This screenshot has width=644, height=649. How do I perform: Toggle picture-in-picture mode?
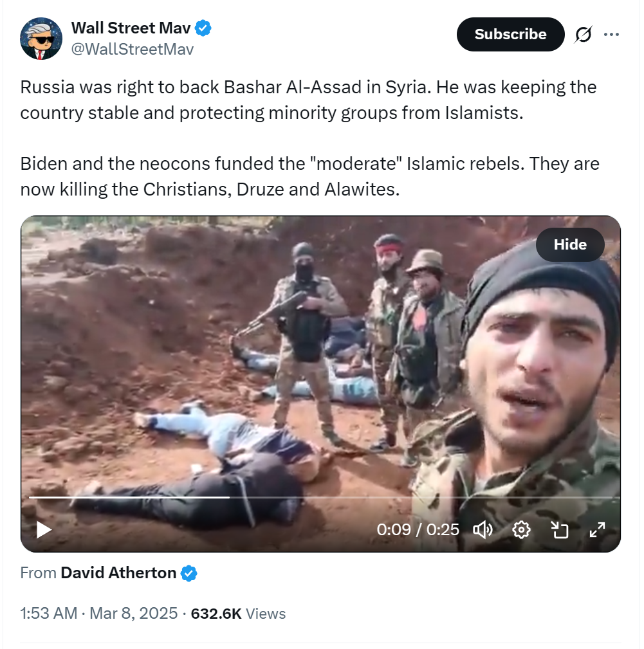[x=559, y=529]
